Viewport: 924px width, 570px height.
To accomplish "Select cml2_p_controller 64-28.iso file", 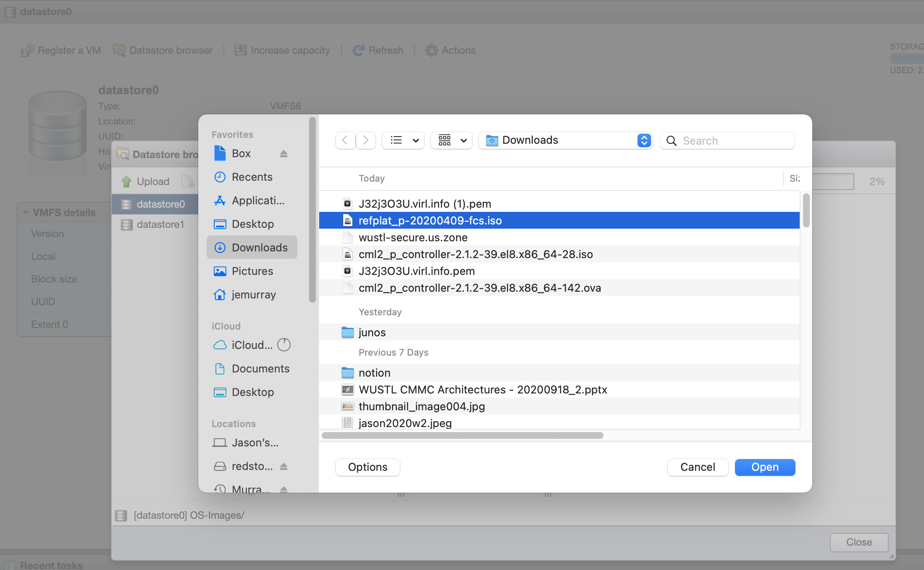I will [559, 254].
